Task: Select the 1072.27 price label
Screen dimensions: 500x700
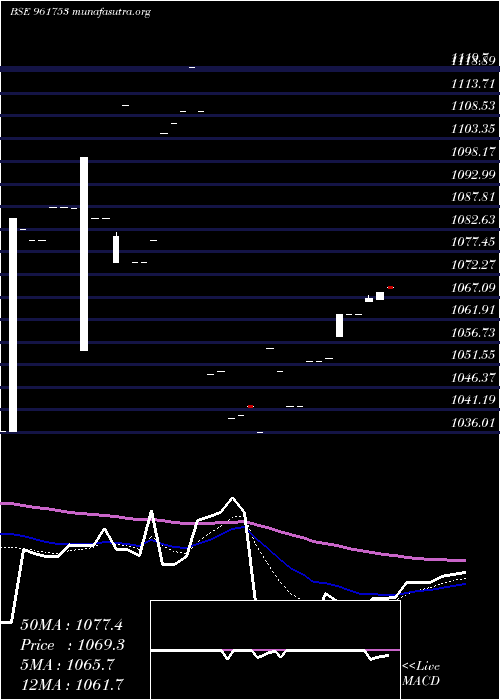Action: (x=473, y=265)
